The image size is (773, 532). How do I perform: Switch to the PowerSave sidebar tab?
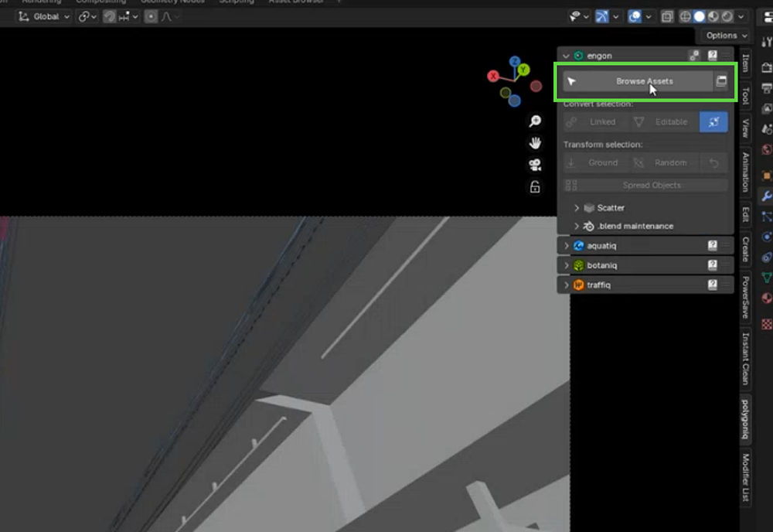(745, 297)
